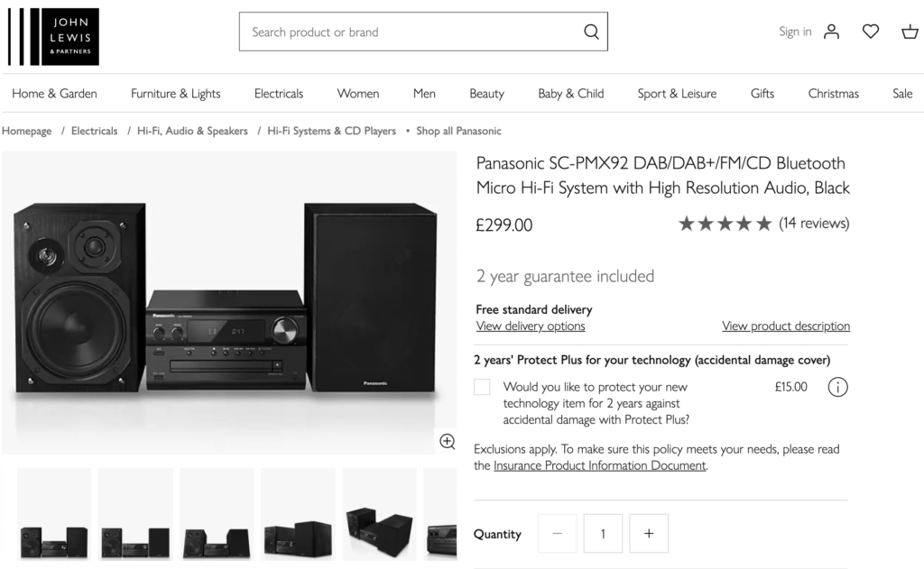Click the View delivery options link
924x569 pixels.
pos(531,326)
